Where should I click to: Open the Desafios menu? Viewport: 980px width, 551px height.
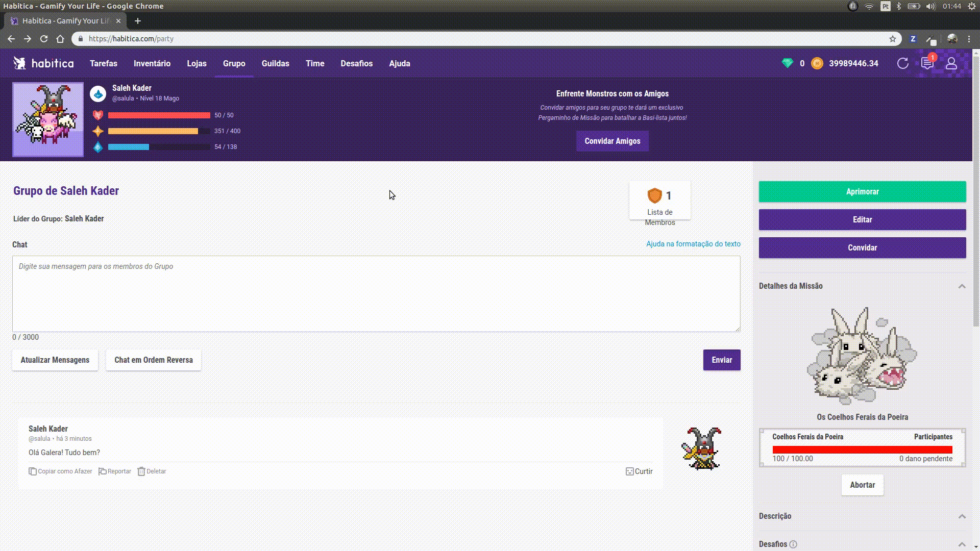click(357, 63)
